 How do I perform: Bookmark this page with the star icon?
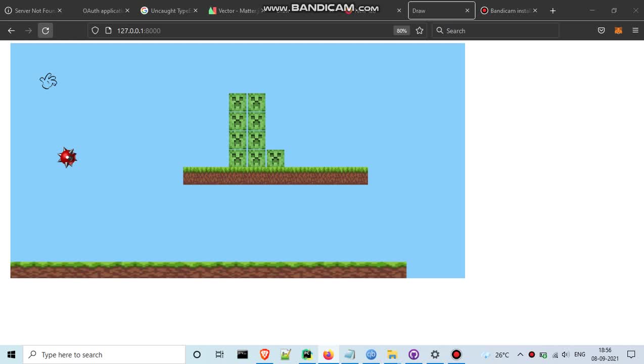click(x=420, y=31)
